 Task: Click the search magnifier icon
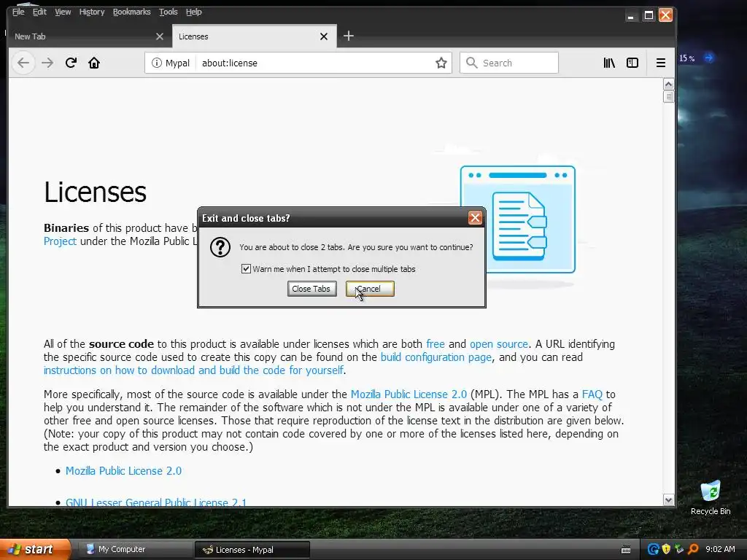click(x=472, y=63)
